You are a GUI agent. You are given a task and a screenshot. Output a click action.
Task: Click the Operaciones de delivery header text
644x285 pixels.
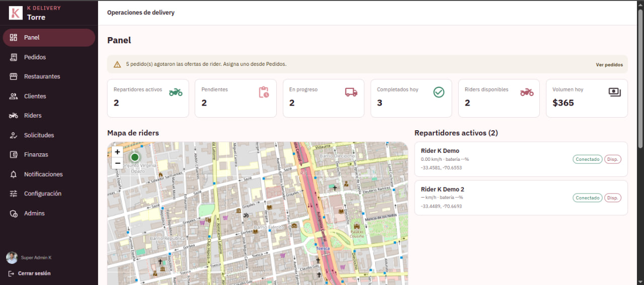click(x=141, y=13)
